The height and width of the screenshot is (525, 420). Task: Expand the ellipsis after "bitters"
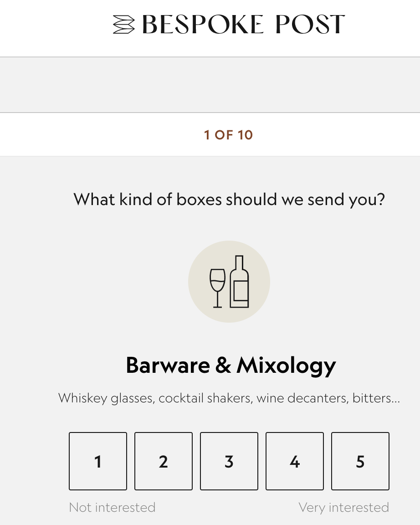click(x=396, y=399)
